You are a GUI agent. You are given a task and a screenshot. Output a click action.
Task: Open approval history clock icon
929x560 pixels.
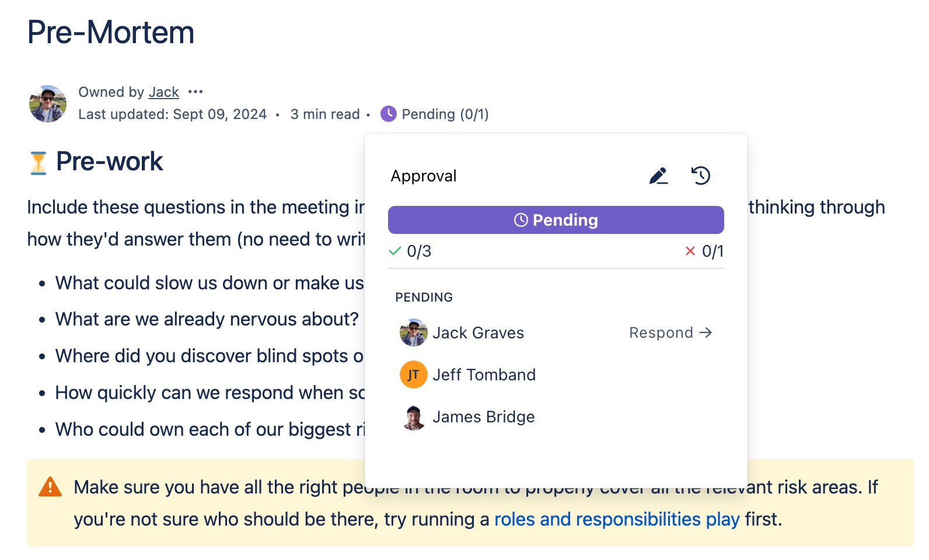[x=700, y=176]
